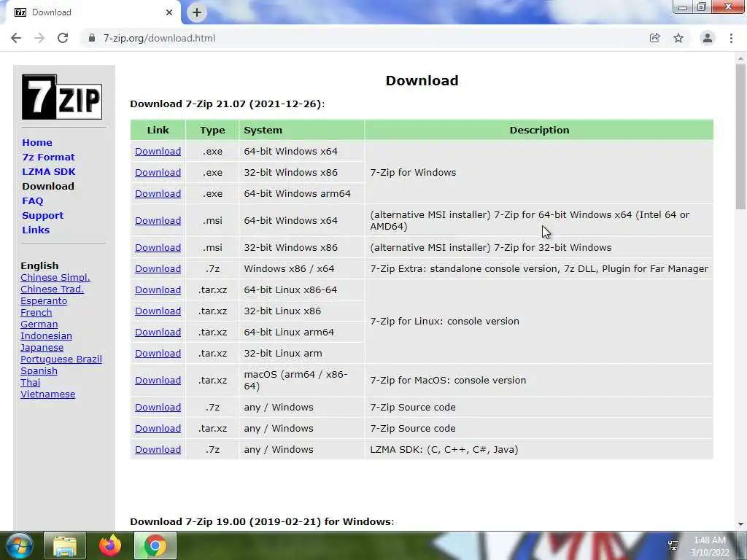
Task: Open the LZMA SDK sidebar link
Action: coord(49,171)
